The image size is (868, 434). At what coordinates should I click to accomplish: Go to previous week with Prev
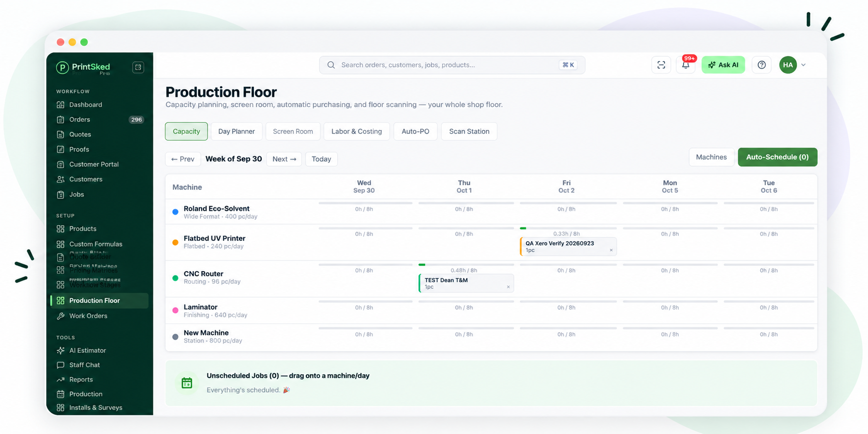183,159
